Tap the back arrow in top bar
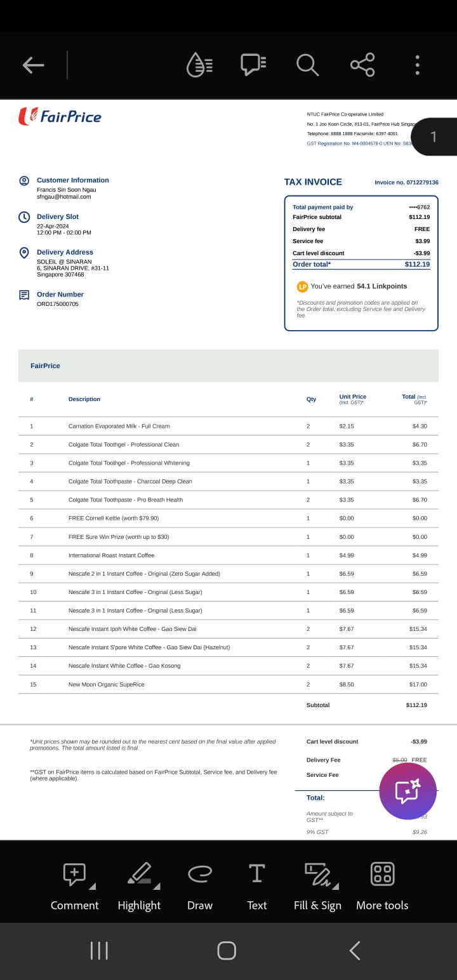The image size is (457, 980). (x=33, y=65)
